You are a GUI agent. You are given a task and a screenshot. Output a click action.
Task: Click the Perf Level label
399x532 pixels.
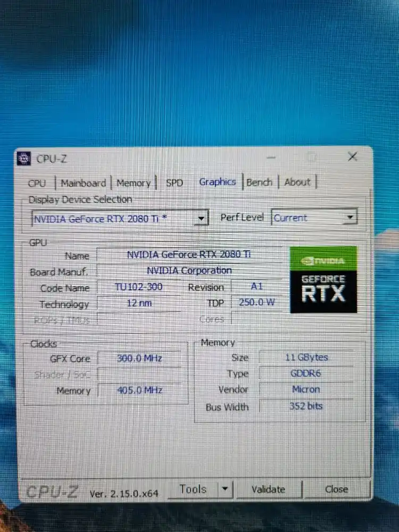(x=242, y=217)
